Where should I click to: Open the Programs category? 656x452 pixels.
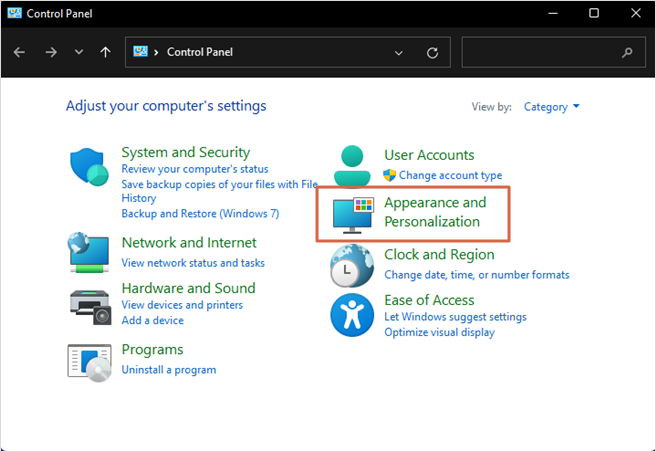point(152,349)
